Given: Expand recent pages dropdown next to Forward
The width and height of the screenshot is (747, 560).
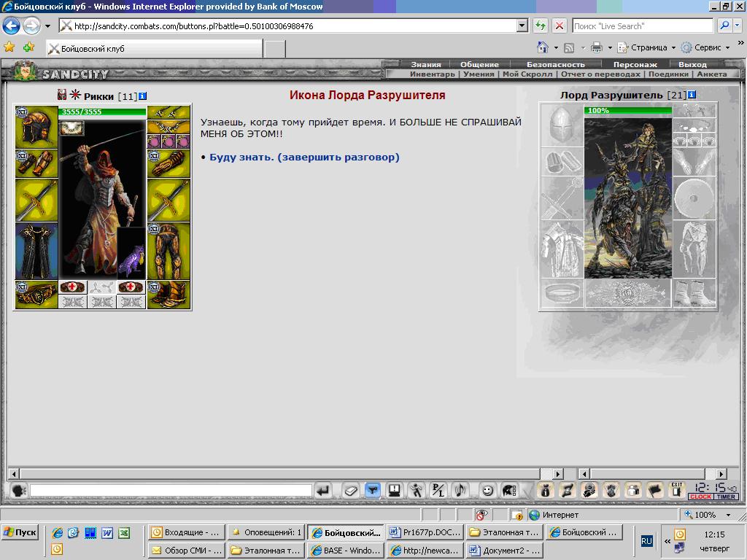Looking at the screenshot, I should click(47, 26).
